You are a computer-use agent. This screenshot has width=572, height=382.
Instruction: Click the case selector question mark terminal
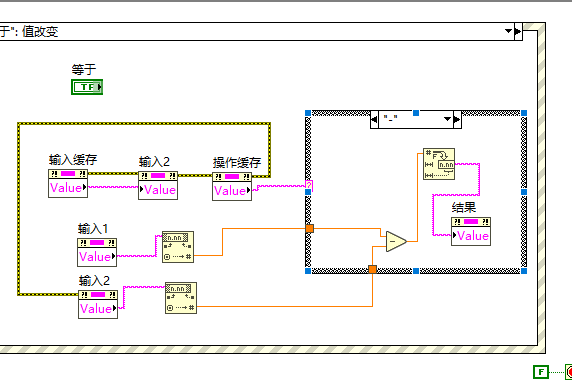coord(309,186)
